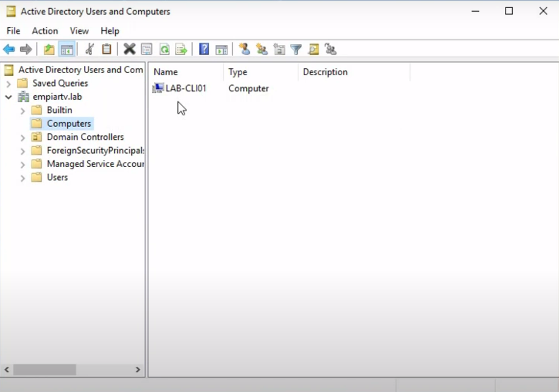Expand the Users container in the tree
Viewport: 559px width, 392px height.
[x=22, y=177]
